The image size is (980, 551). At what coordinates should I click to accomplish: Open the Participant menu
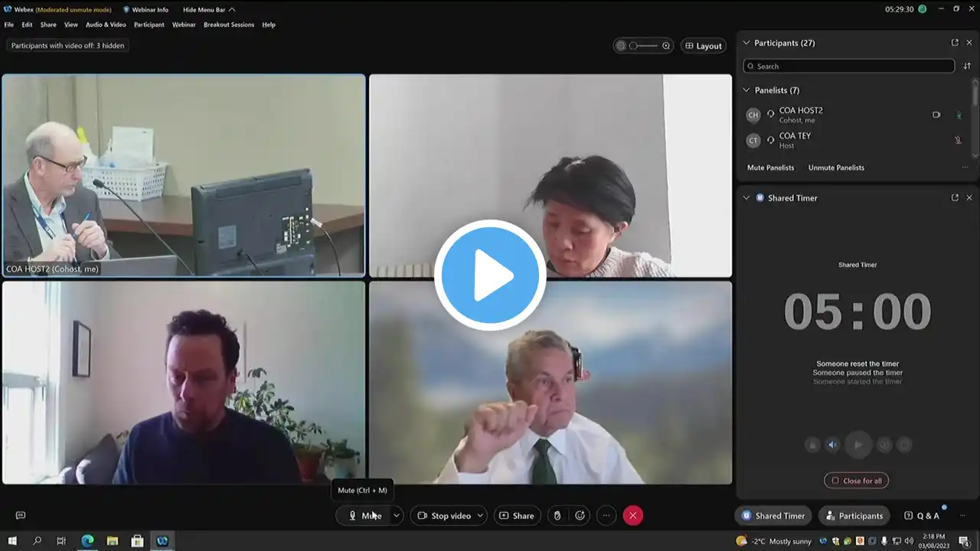(149, 24)
